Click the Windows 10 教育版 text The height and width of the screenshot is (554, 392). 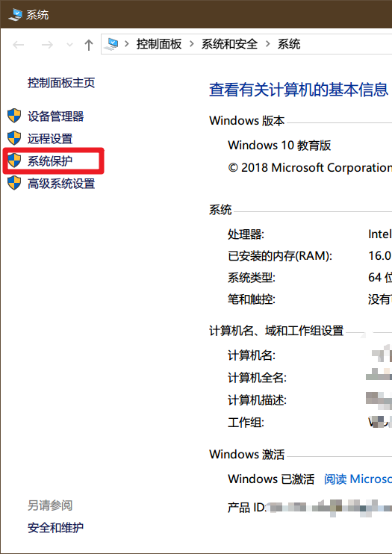click(x=279, y=145)
